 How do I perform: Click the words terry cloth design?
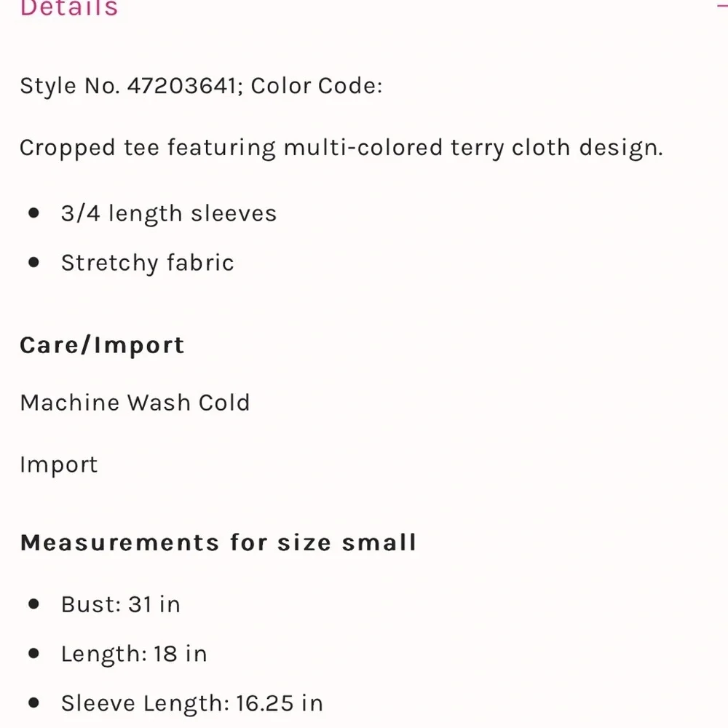coord(557,148)
